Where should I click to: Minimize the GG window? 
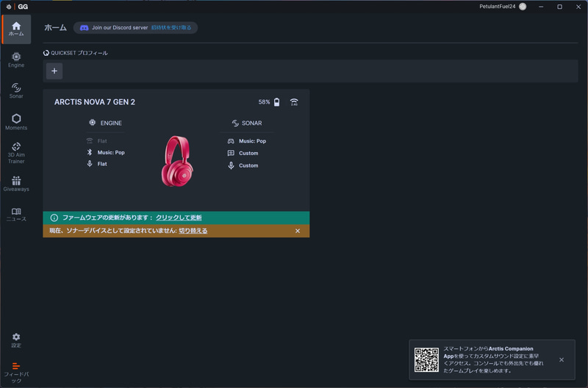coord(541,7)
